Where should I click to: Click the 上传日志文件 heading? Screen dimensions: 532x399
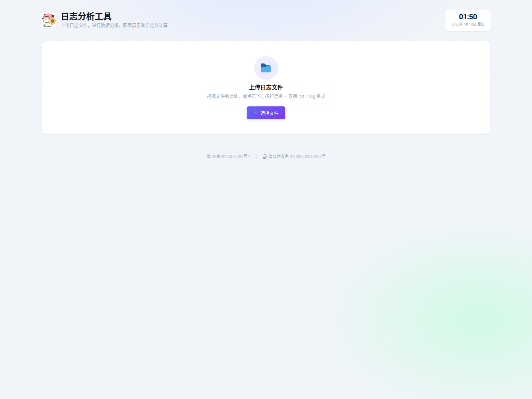(x=266, y=87)
